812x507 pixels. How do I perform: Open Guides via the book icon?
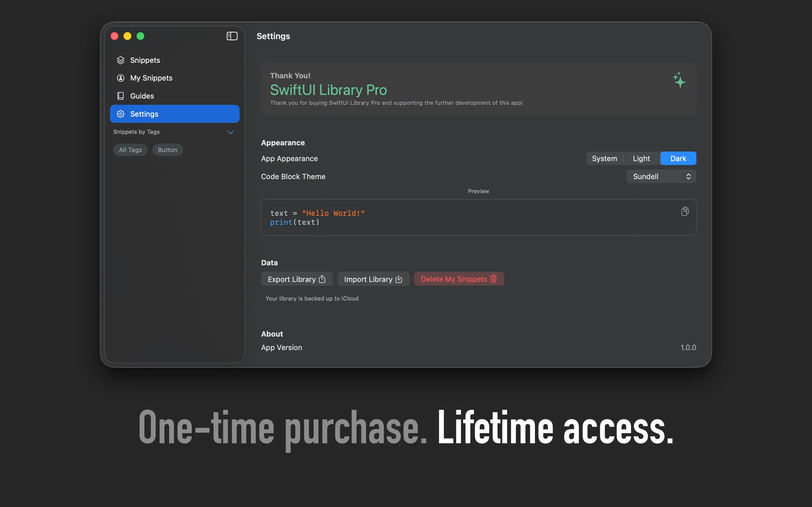tap(120, 96)
